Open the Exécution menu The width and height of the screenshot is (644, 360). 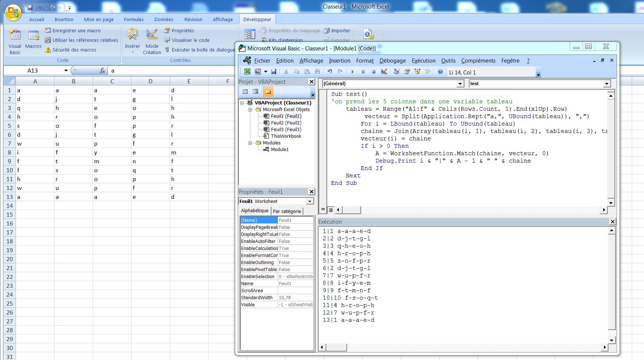pos(424,61)
